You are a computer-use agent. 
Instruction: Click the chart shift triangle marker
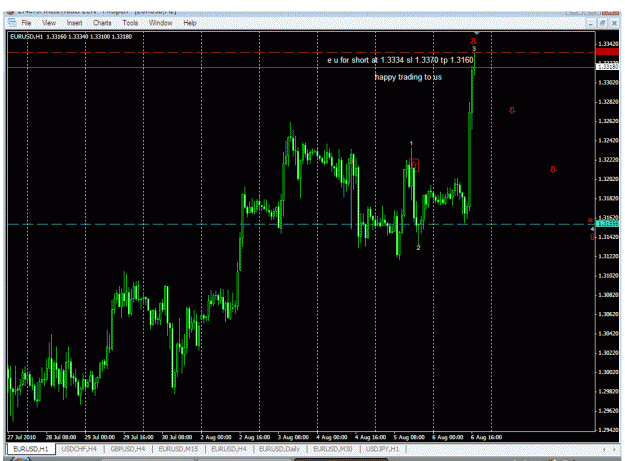coord(476,33)
